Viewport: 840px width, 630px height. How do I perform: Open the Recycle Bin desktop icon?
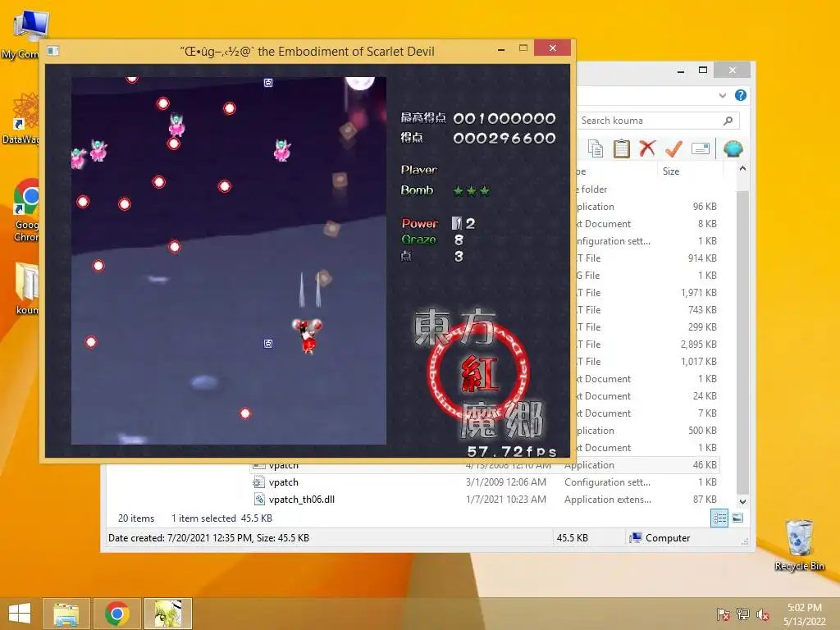click(x=799, y=546)
